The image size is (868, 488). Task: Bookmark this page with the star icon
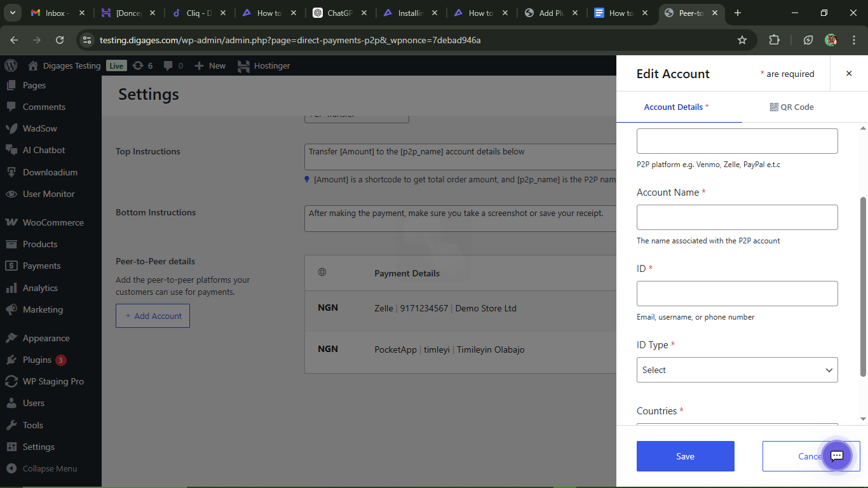(x=742, y=40)
